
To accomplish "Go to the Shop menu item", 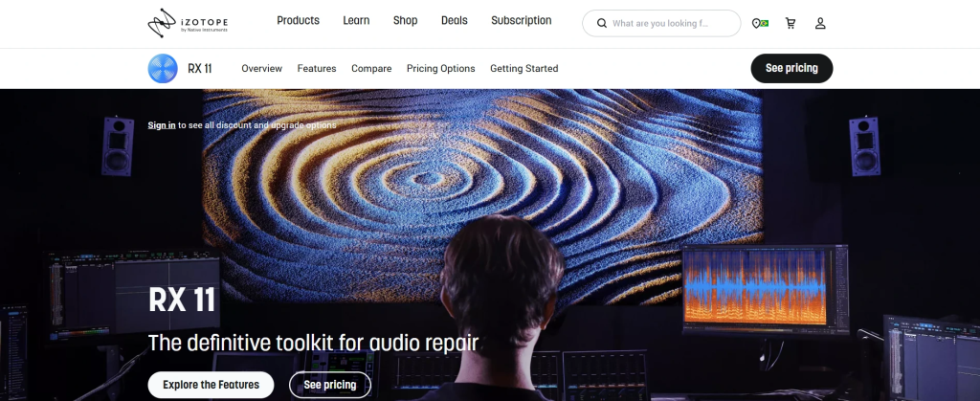I will pyautogui.click(x=405, y=20).
